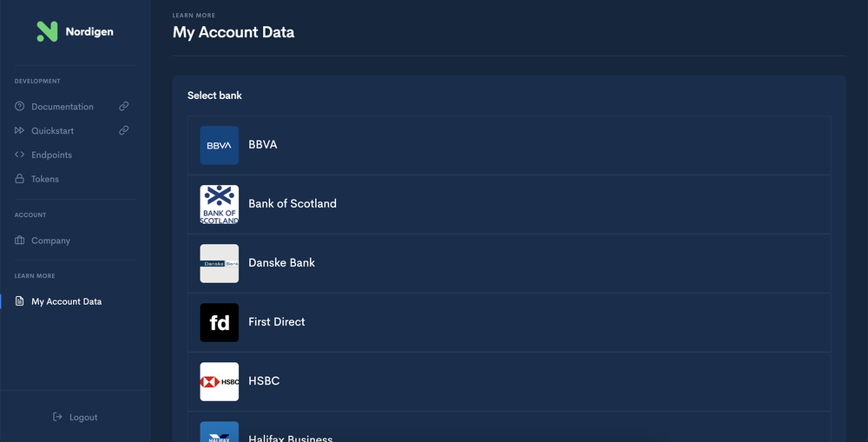Open the Tokens page

(x=45, y=179)
